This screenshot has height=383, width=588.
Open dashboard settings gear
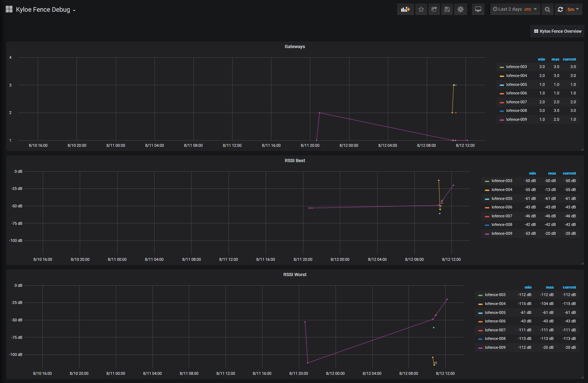pyautogui.click(x=461, y=9)
